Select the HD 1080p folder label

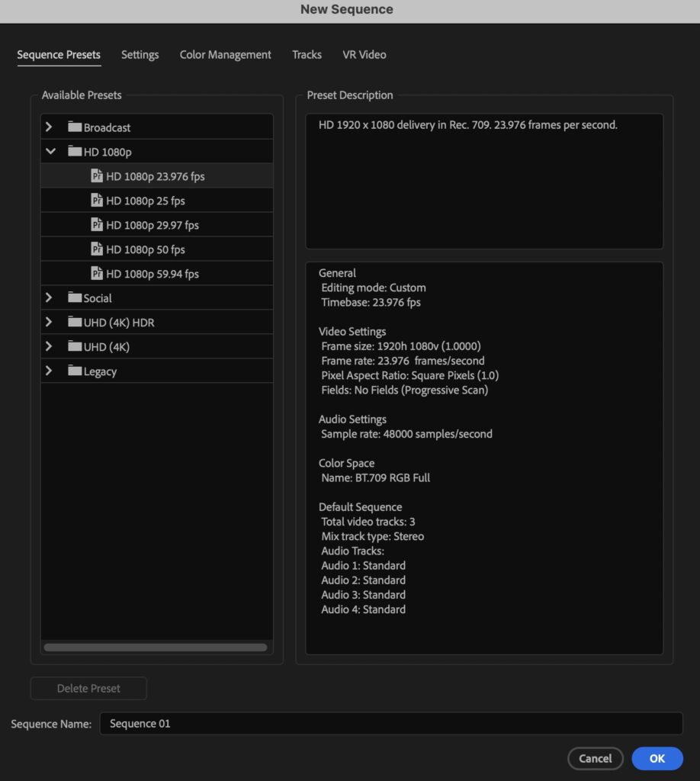coord(108,152)
